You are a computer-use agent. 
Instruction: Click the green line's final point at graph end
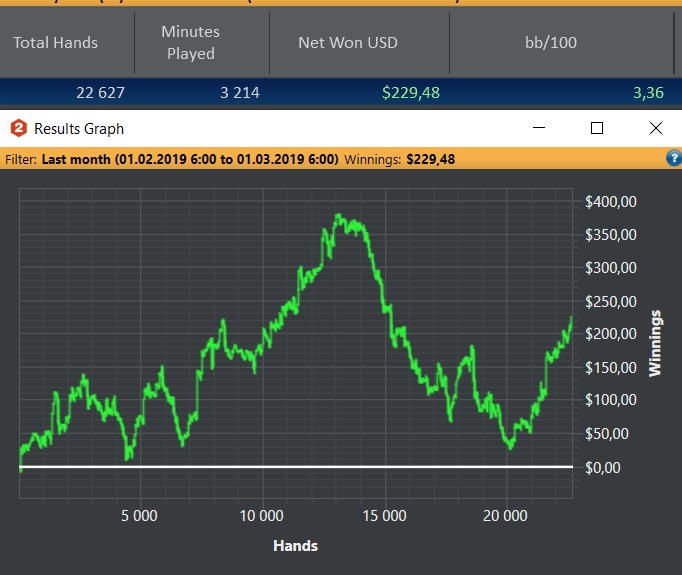coord(572,318)
